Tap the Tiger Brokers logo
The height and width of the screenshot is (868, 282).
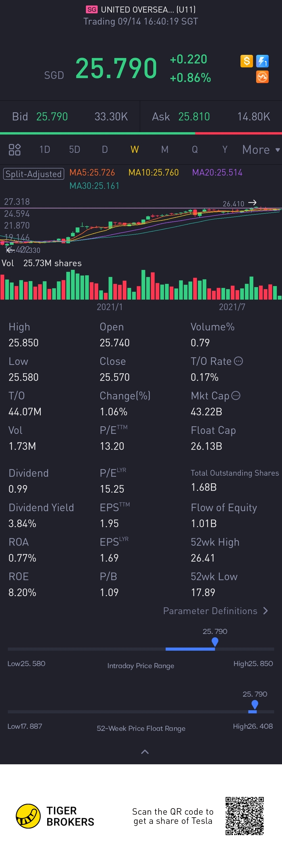coord(28,816)
